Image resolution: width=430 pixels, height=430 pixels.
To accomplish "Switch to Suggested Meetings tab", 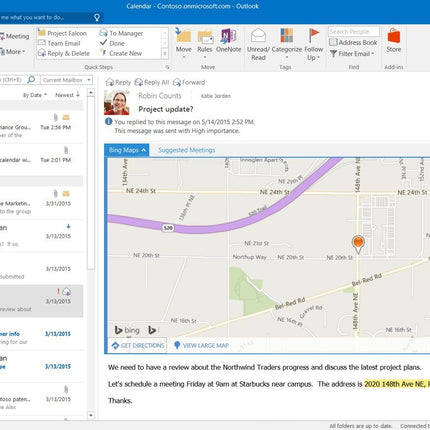I will (x=187, y=150).
